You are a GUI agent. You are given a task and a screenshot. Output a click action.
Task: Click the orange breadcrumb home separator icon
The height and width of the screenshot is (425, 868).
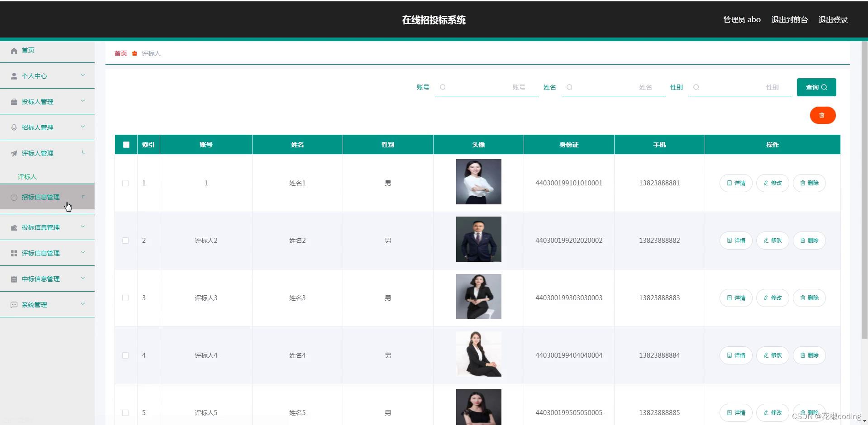pos(134,53)
